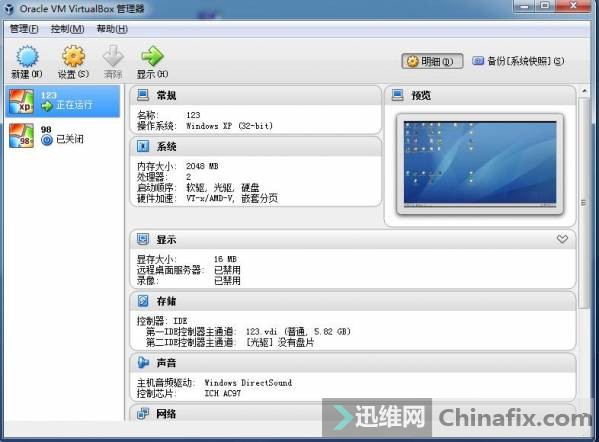Click the 声音 speaker section icon
Viewport: 599px width, 442px height.
(x=143, y=363)
